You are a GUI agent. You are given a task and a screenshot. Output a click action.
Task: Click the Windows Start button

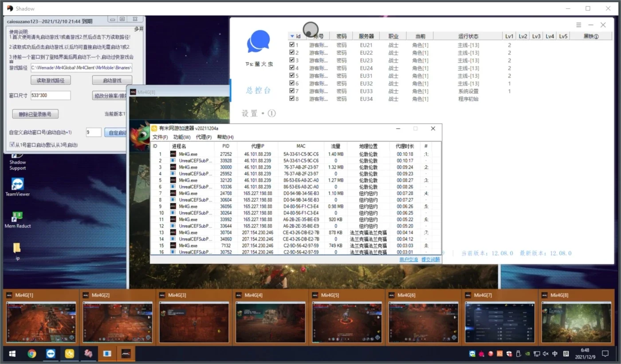[12, 353]
